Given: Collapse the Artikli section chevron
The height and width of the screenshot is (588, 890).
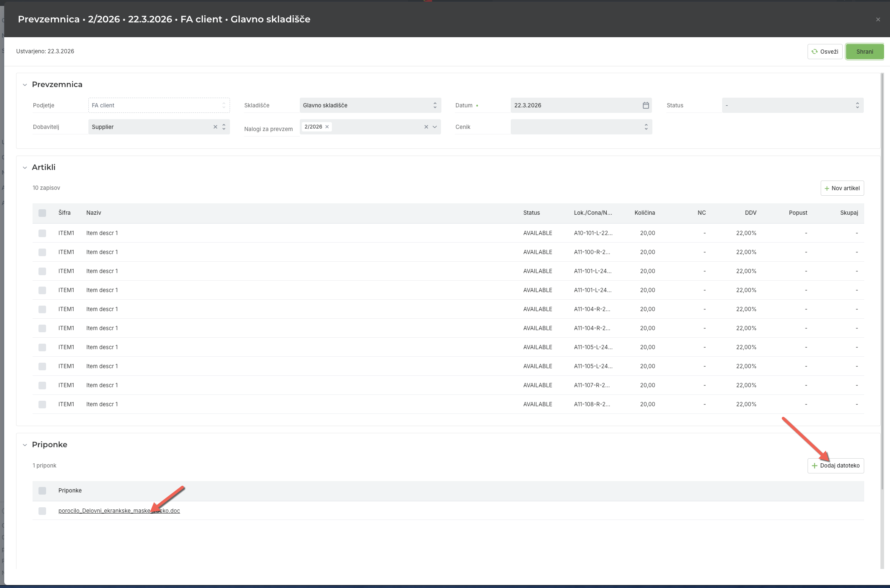Looking at the screenshot, I should click(x=25, y=168).
